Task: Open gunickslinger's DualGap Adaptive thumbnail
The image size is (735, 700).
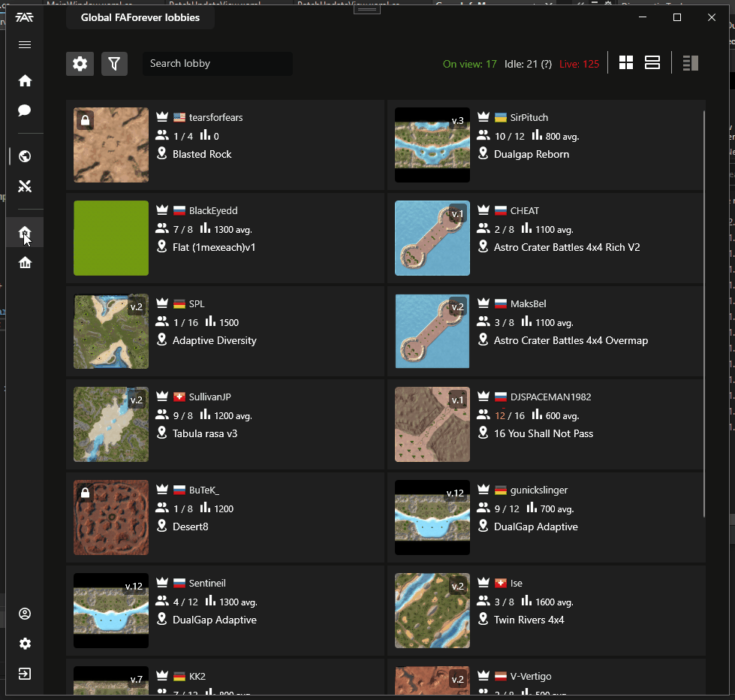Action: [432, 517]
